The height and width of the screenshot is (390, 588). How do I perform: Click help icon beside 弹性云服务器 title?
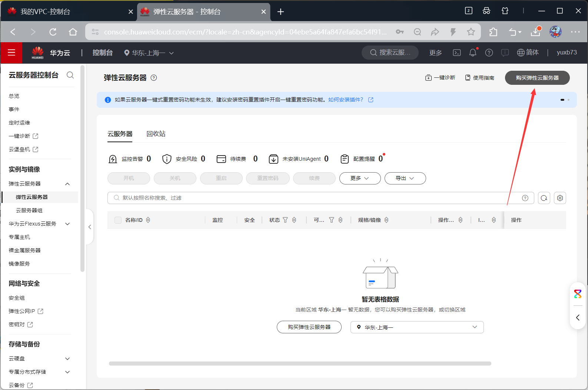pyautogui.click(x=154, y=78)
